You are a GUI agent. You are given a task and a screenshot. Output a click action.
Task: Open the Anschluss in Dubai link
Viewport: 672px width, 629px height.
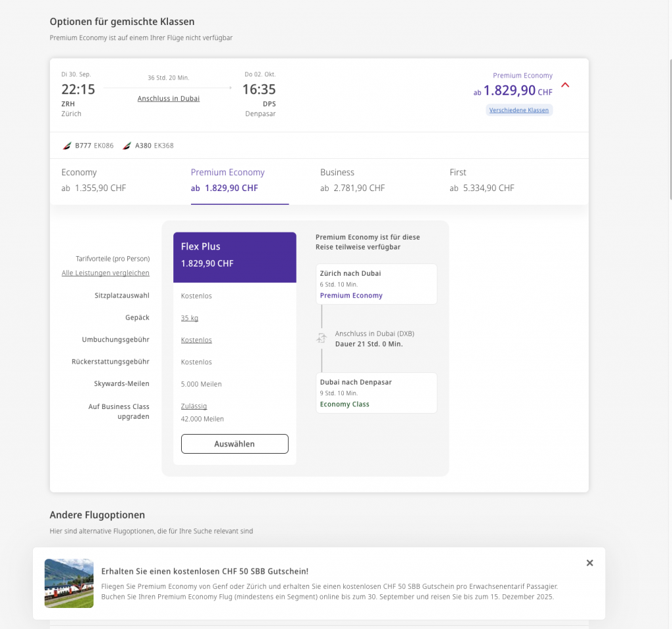coord(168,98)
